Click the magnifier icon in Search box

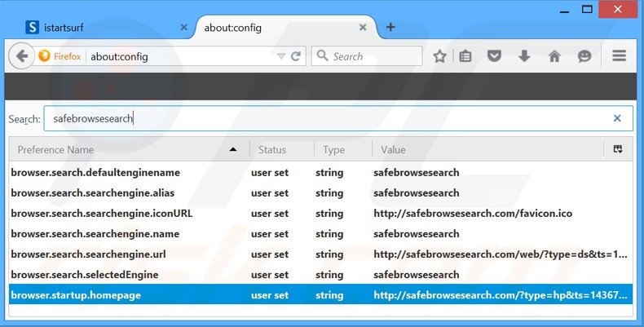pos(323,56)
